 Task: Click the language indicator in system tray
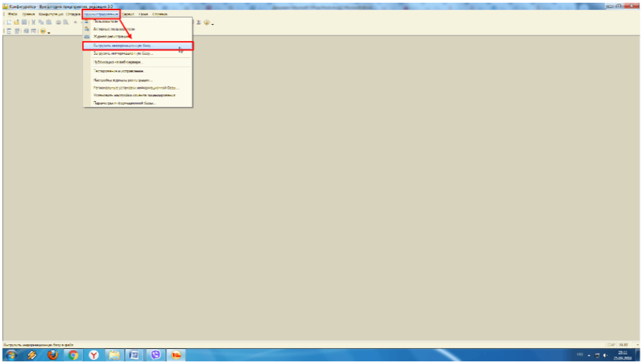[580, 355]
